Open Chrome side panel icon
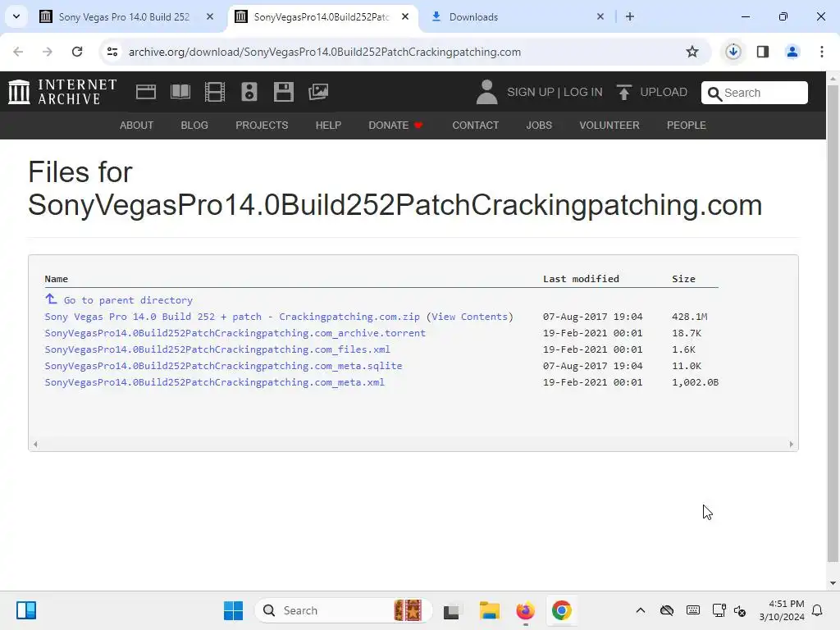Viewport: 840px width, 630px height. (762, 52)
